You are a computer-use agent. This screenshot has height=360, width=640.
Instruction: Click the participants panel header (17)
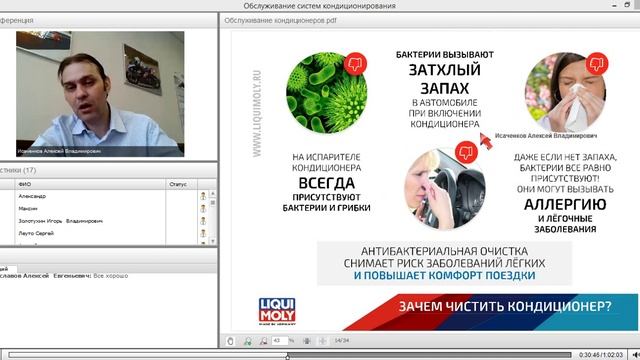tap(108, 170)
